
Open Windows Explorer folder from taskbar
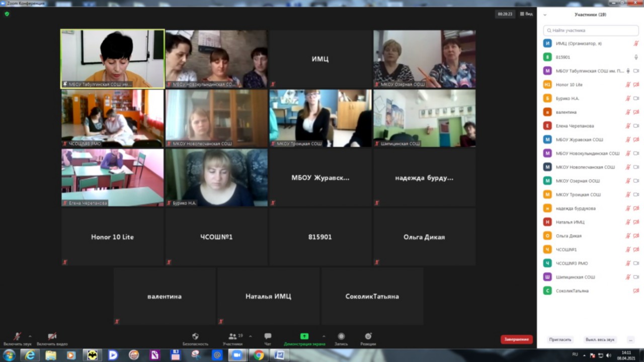(x=51, y=355)
